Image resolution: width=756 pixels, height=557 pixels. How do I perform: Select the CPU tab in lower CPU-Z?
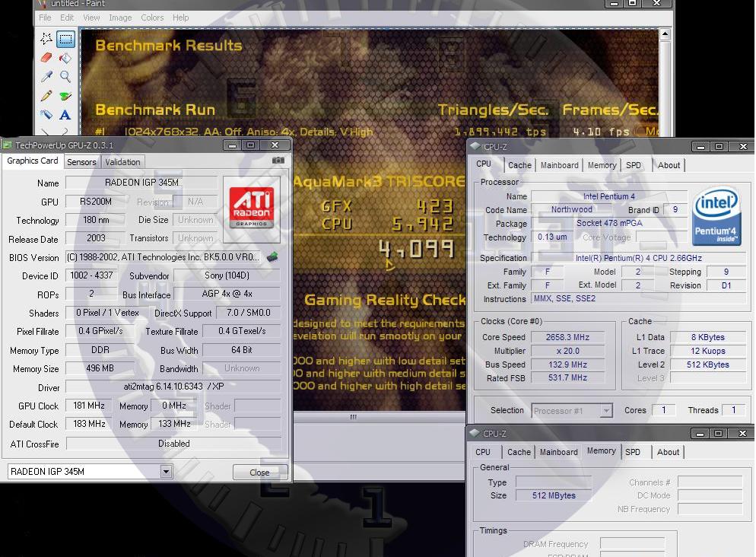point(483,452)
